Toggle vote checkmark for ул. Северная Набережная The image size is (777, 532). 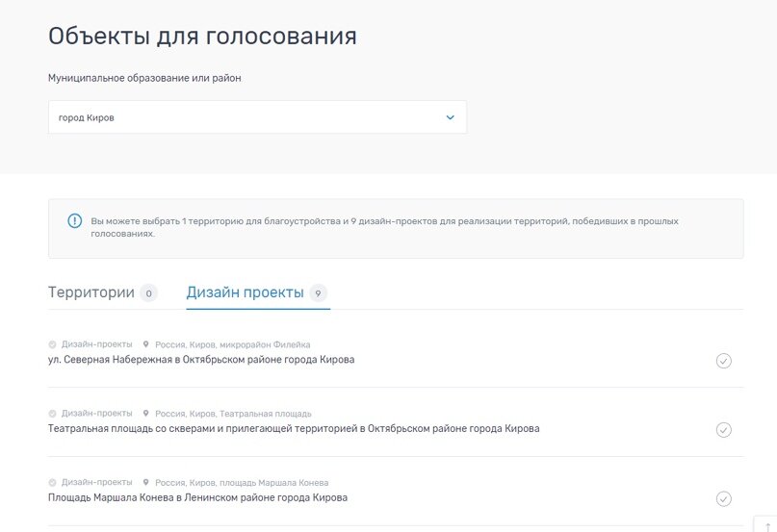tap(723, 361)
